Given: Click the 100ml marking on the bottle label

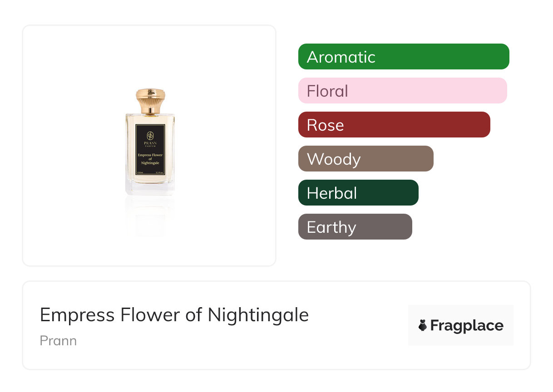Looking at the screenshot, I should click(x=140, y=173).
